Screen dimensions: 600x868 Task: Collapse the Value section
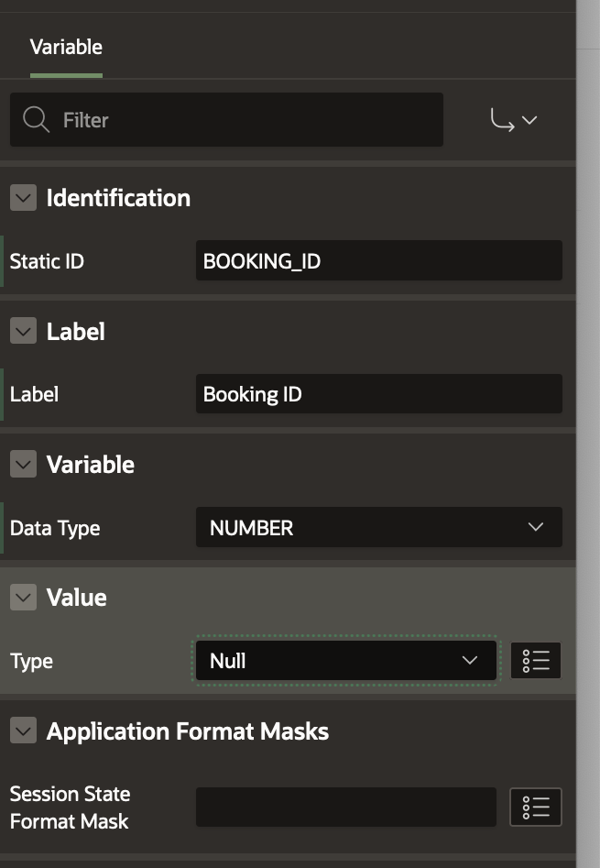[23, 598]
